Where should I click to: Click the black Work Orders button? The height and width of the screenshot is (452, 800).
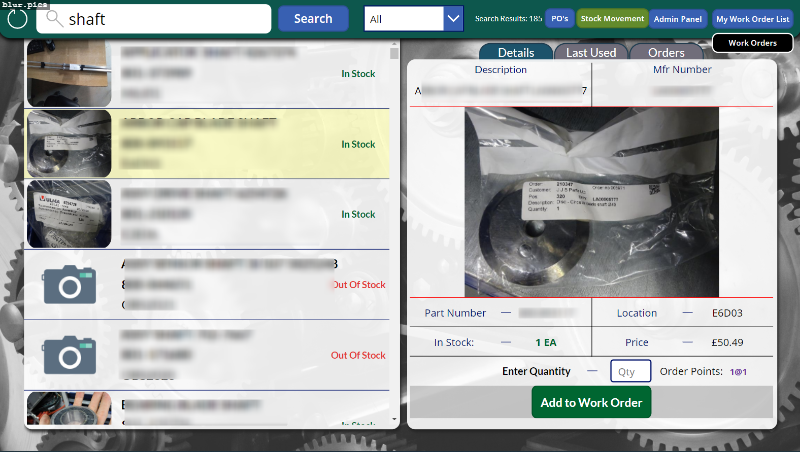pyautogui.click(x=753, y=43)
